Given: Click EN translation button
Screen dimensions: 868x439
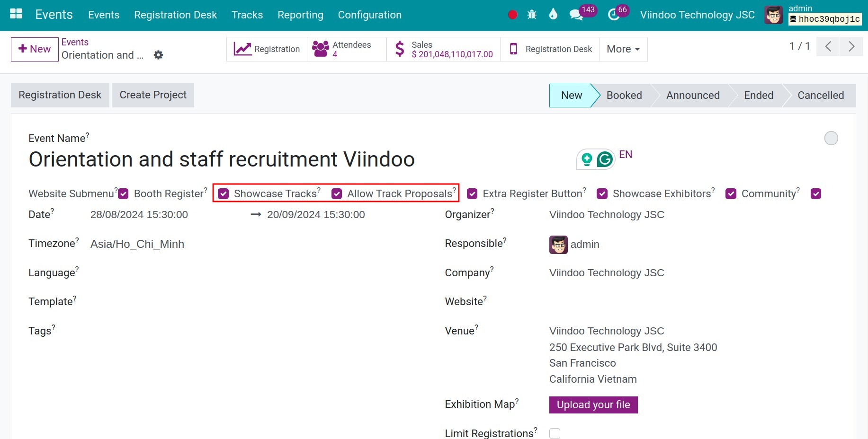Looking at the screenshot, I should click(626, 155).
